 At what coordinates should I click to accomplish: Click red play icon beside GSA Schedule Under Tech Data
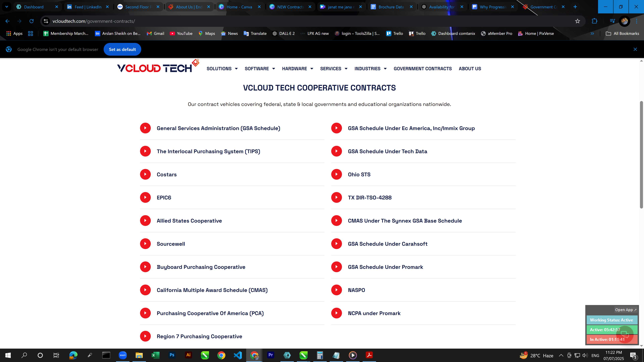click(336, 151)
